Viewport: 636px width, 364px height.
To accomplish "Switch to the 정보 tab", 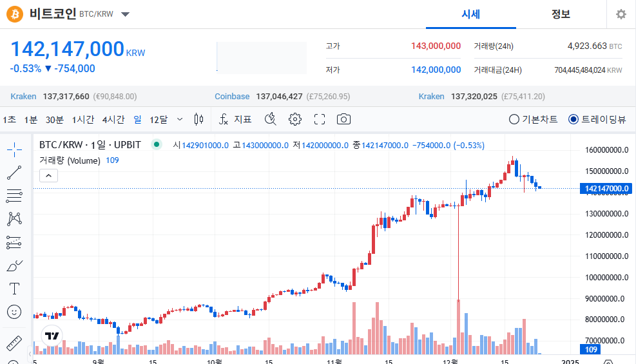I will pos(561,14).
